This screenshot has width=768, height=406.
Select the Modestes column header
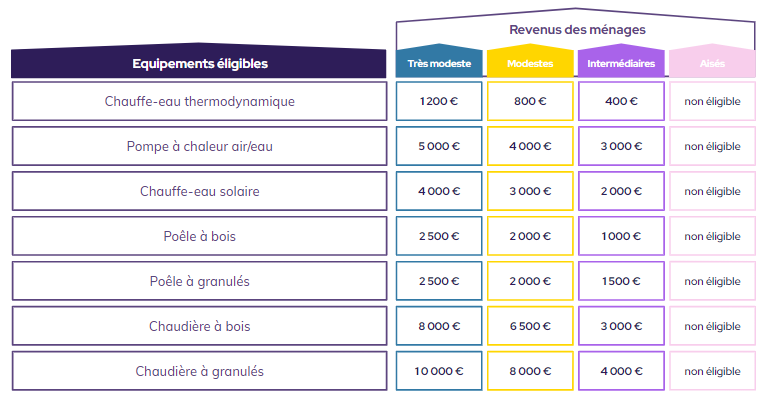530,63
